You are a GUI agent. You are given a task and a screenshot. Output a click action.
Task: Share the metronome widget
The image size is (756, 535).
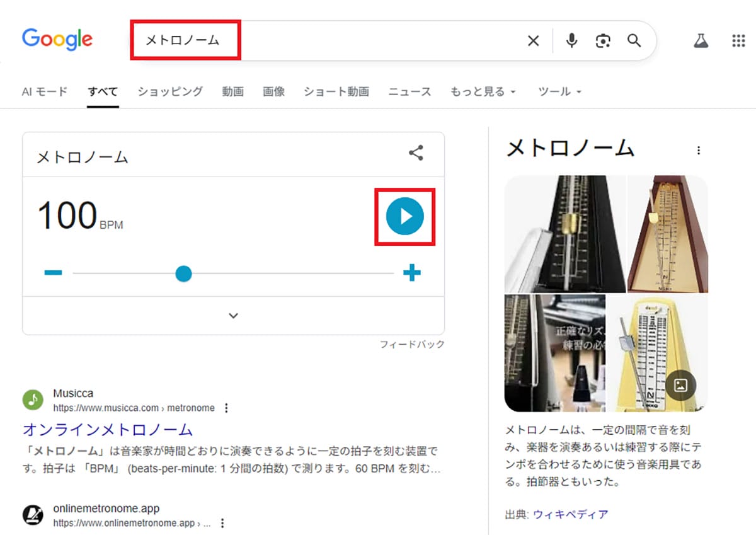pyautogui.click(x=416, y=153)
